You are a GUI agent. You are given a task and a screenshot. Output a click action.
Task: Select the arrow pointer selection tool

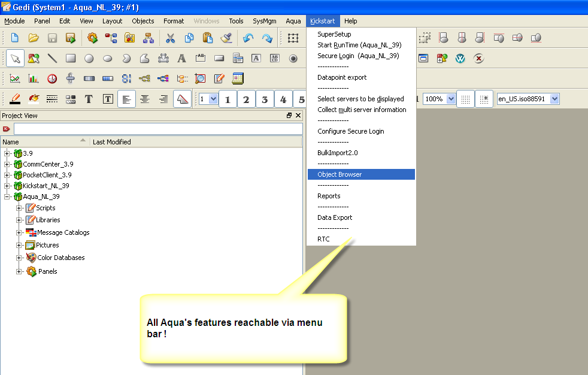[x=15, y=58]
